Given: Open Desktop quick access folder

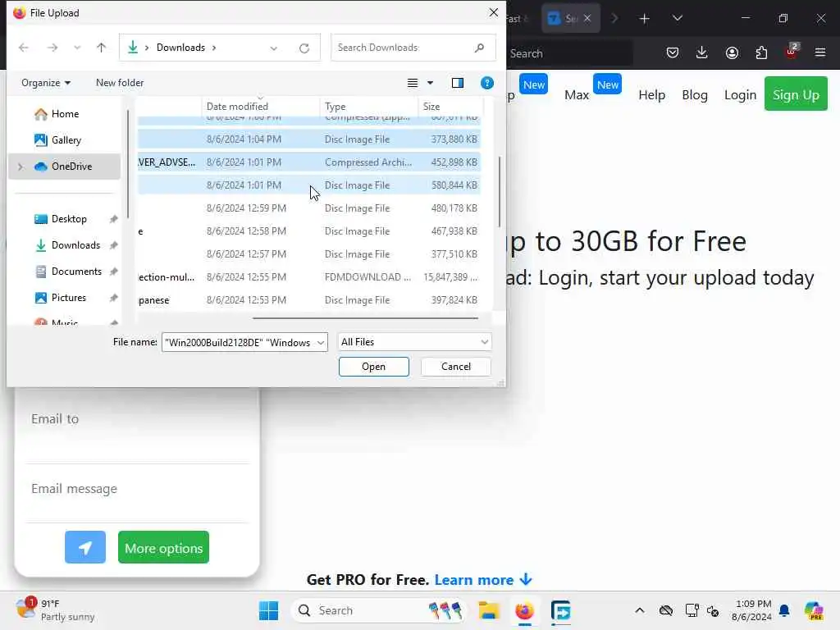Looking at the screenshot, I should pos(69,219).
